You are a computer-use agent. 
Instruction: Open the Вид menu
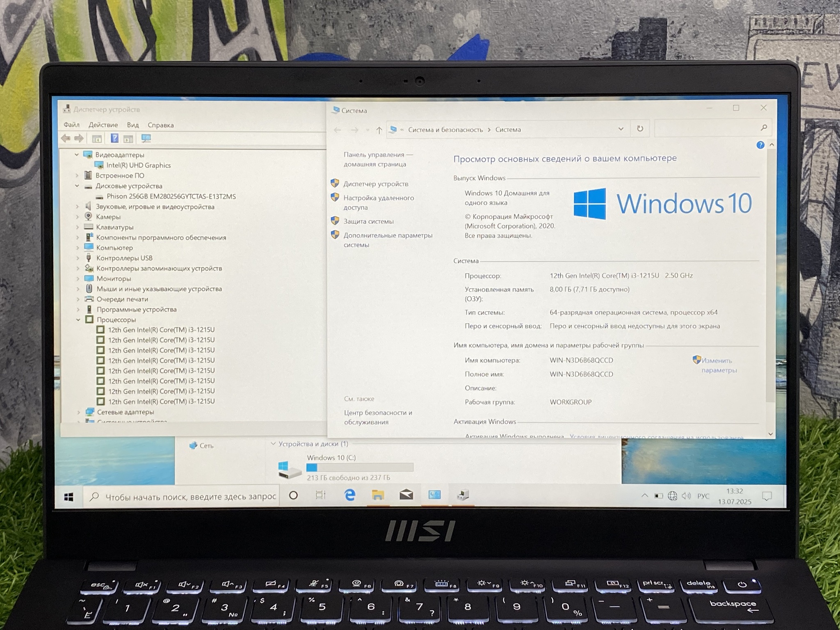click(132, 125)
